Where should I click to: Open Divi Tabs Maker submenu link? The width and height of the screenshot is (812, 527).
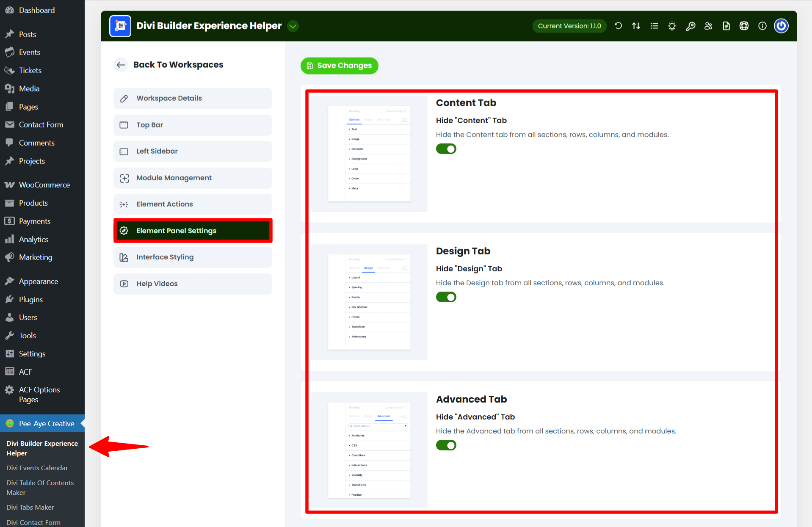(30, 507)
